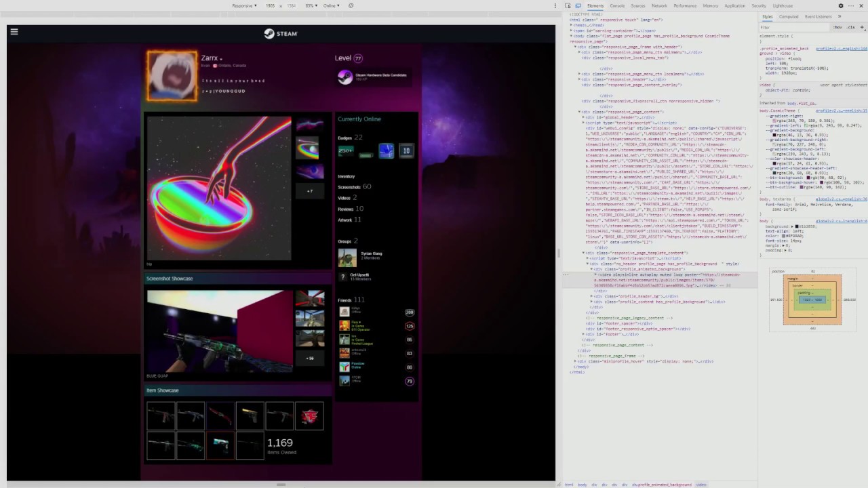
Task: Toggle the .cls class editor button
Action: pos(850,27)
